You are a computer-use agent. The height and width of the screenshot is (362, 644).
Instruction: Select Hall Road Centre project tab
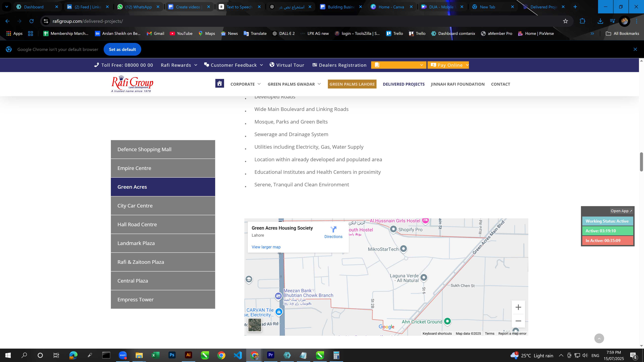163,224
